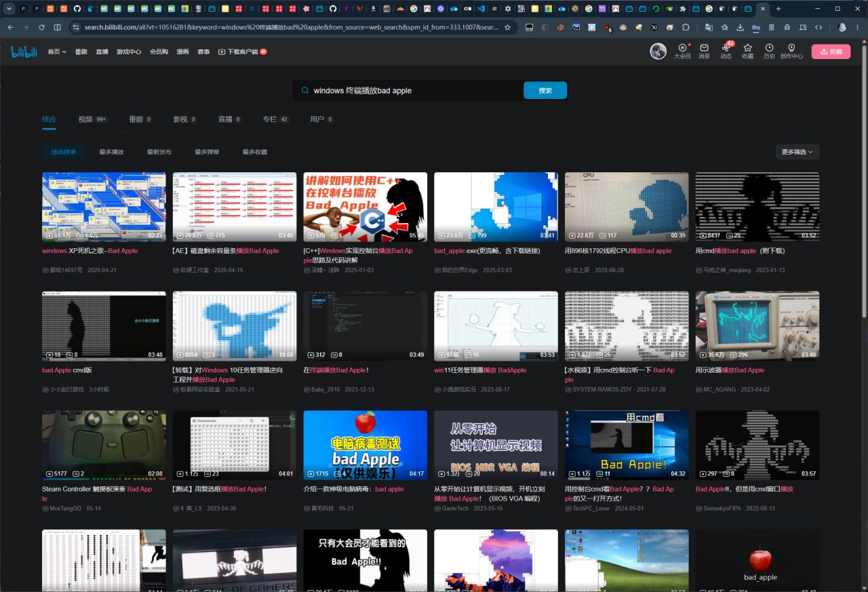Image resolution: width=868 pixels, height=592 pixels.
Task: Open 创作中心 lightbulb icon
Action: [x=791, y=52]
